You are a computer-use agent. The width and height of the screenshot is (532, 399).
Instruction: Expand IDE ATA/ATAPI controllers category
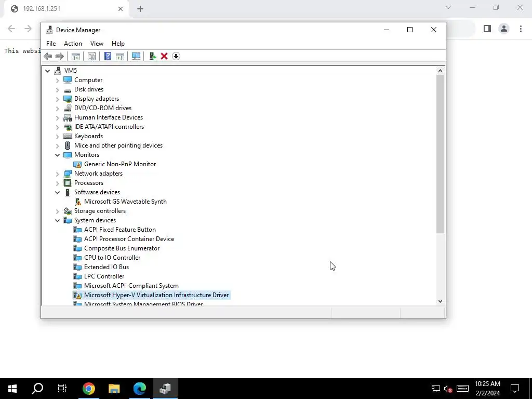pyautogui.click(x=57, y=127)
